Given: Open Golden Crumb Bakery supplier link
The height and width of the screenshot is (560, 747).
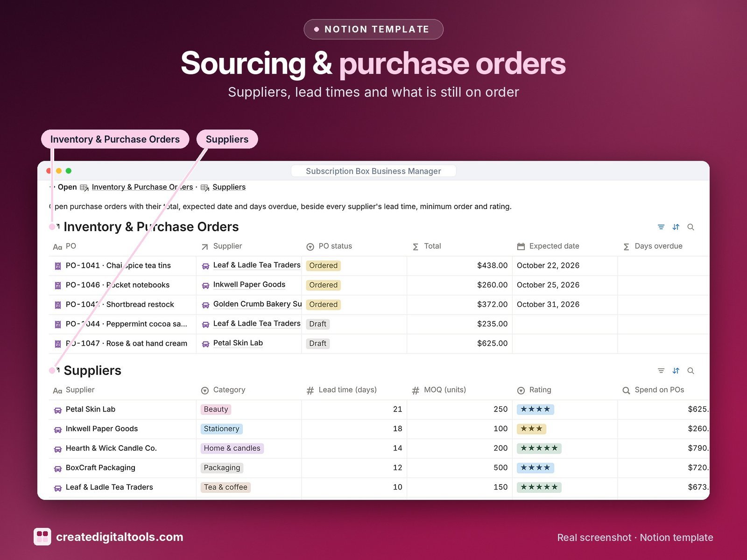Looking at the screenshot, I should click(x=257, y=304).
